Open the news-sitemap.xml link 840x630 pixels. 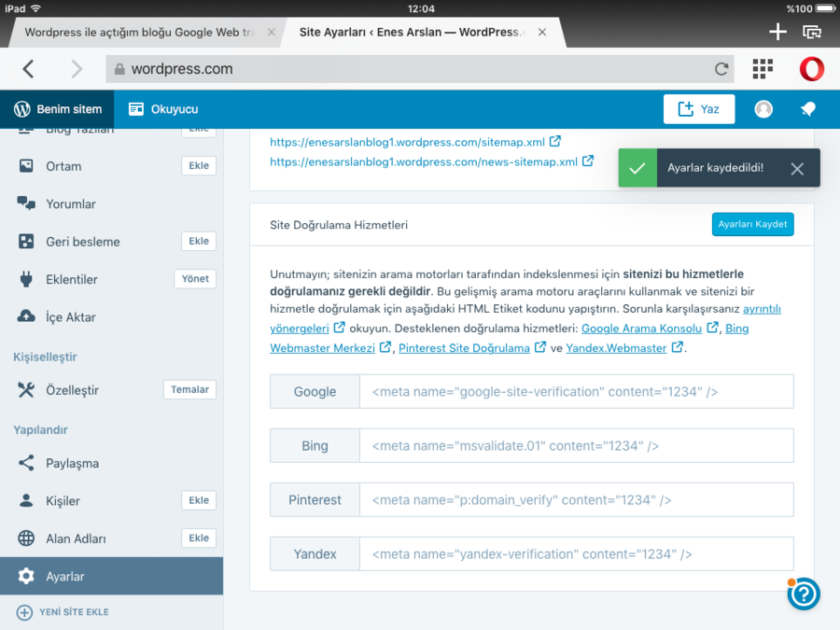pos(424,161)
